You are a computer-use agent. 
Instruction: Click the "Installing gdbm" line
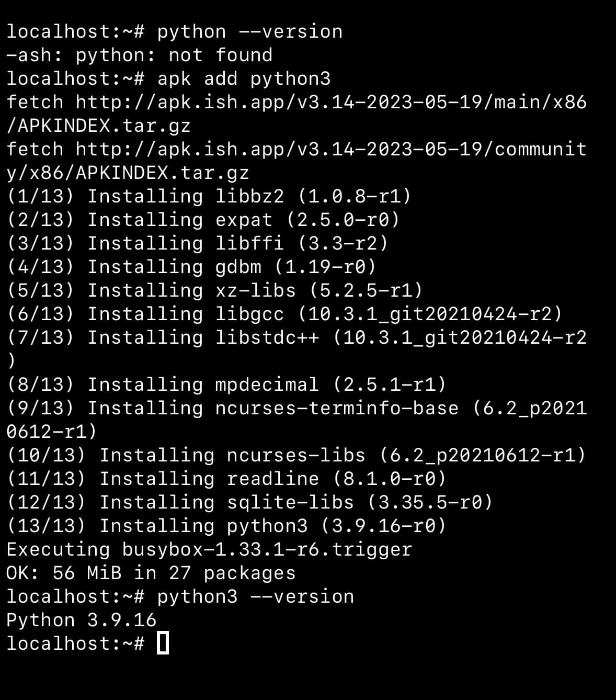point(191,267)
